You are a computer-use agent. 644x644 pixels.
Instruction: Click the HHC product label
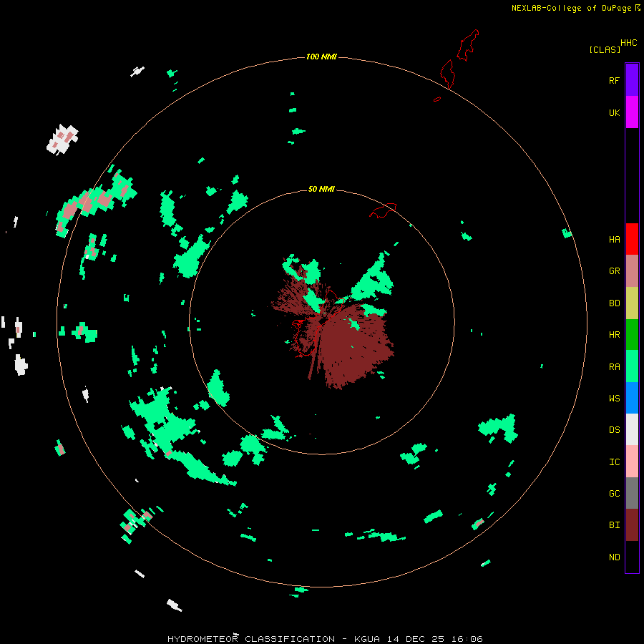628,43
